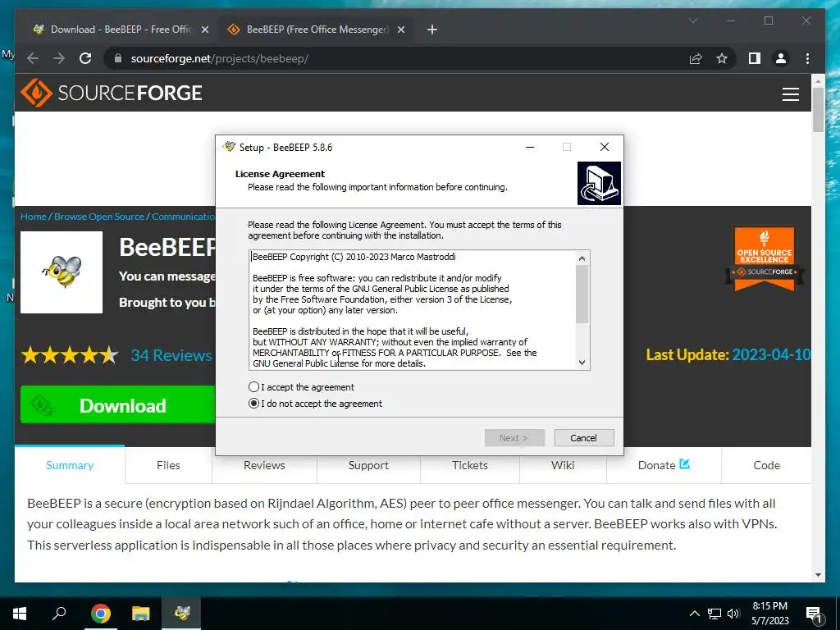Open Chrome three-dot menu

pyautogui.click(x=807, y=58)
